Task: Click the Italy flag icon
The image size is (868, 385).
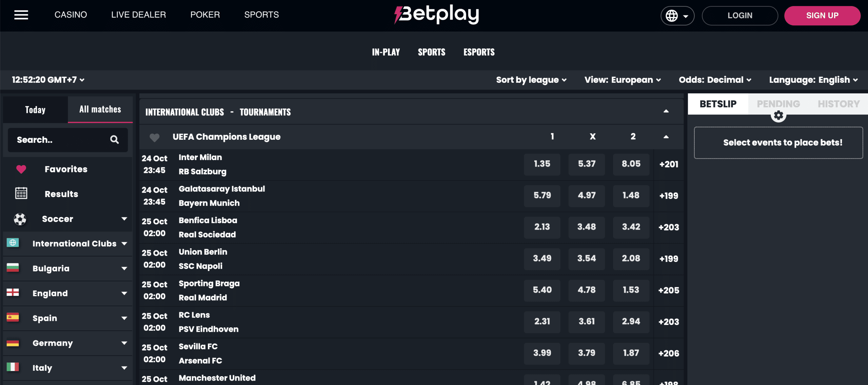Action: (x=13, y=367)
